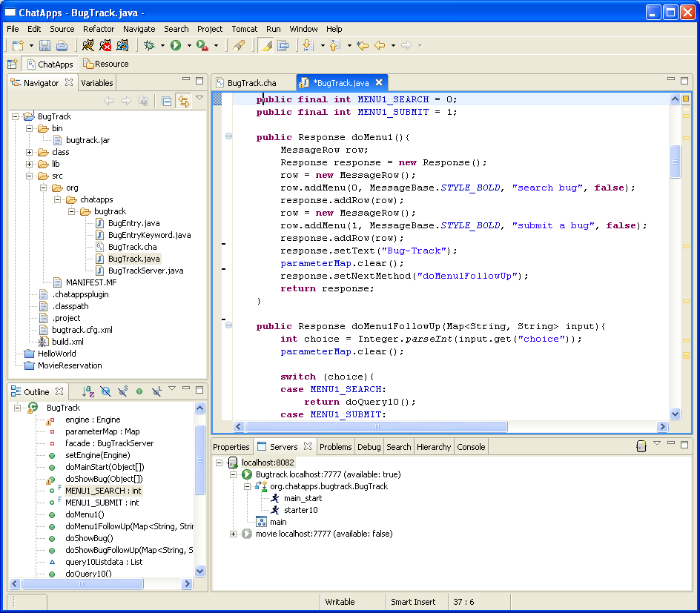Screen dimensions: 700x613
Task: Click the Debug bug icon in the toolbar
Action: tap(149, 46)
